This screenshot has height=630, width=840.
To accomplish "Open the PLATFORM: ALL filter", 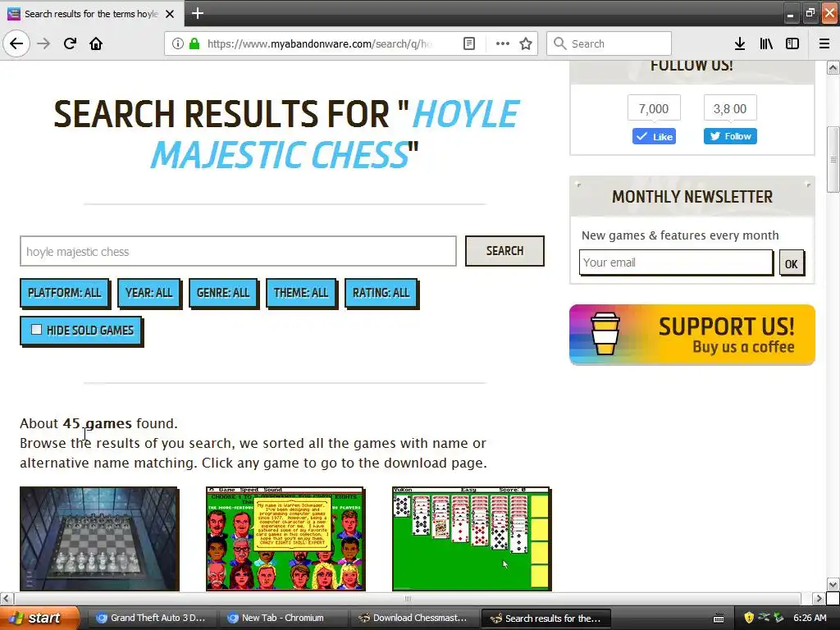I will 65,293.
